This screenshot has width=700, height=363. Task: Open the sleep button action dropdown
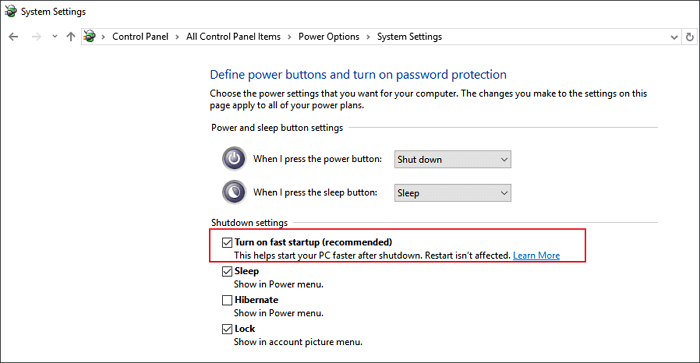452,193
